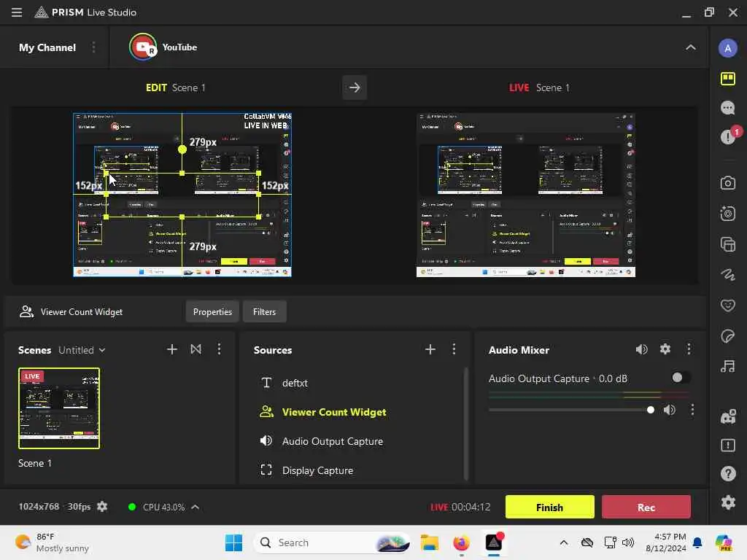Click Finish to end the live stream
This screenshot has height=560, width=747.
(x=549, y=507)
